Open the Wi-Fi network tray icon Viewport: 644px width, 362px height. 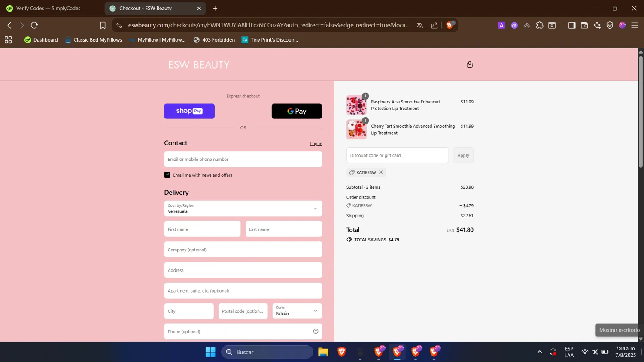(584, 352)
